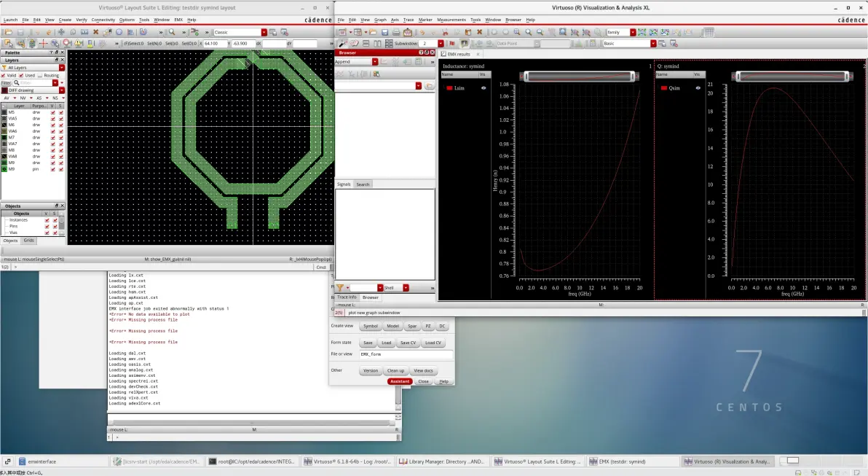Toggle the Lsim trace eye visibility
Screen dimensions: 868x476
pyautogui.click(x=484, y=88)
